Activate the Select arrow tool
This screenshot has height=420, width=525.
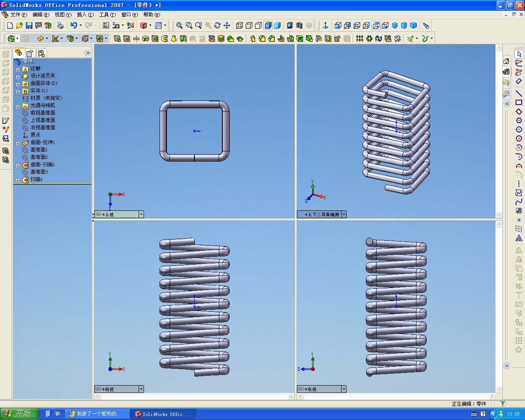519,54
